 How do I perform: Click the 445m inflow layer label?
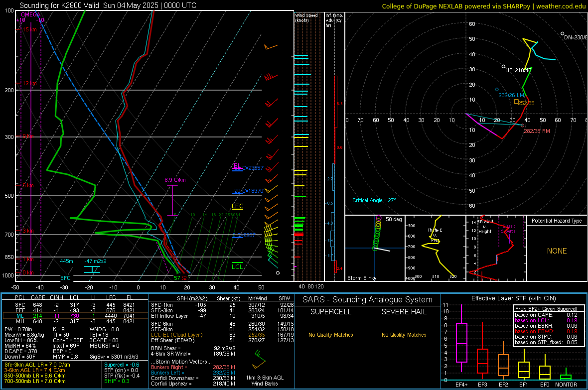coord(66,261)
